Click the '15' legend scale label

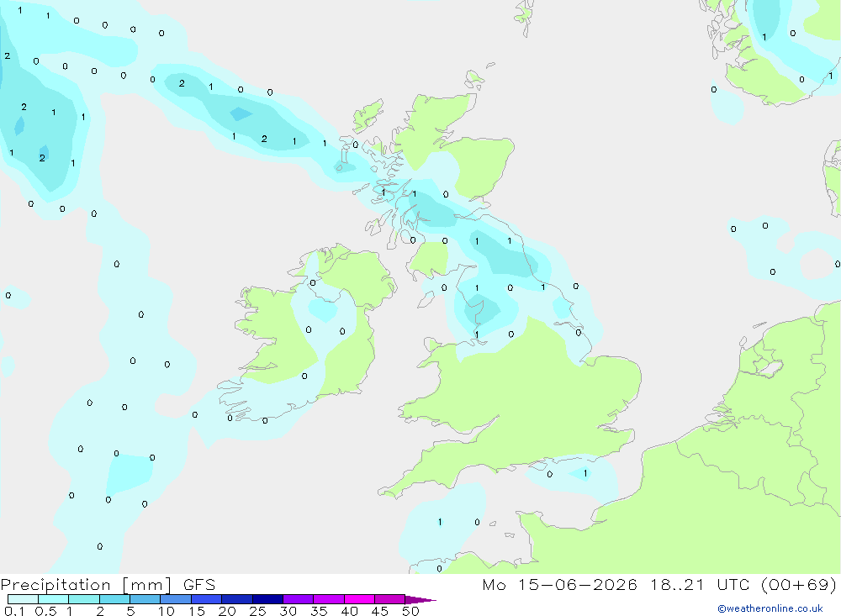click(x=197, y=611)
